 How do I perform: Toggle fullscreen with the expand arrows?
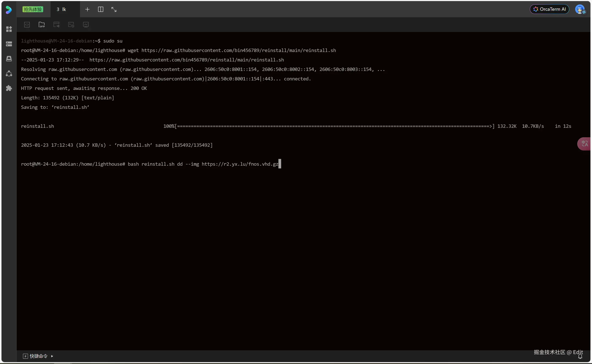point(114,9)
